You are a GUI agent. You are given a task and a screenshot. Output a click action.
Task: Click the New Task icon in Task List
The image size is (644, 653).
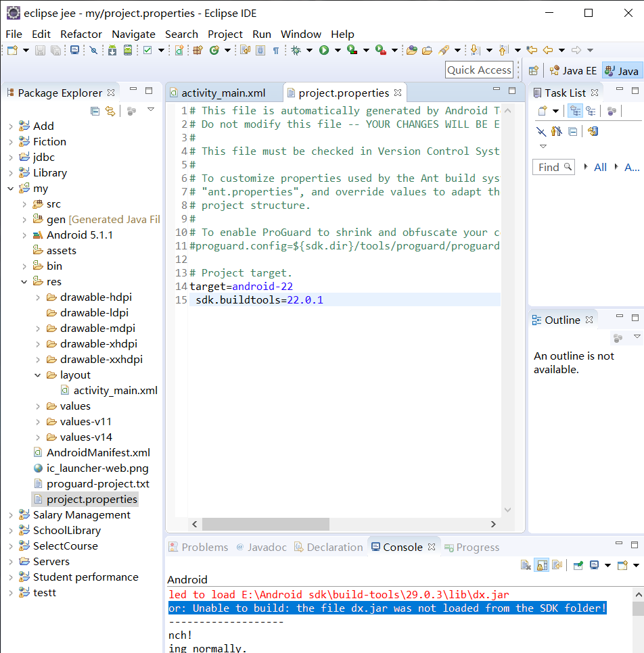(543, 111)
